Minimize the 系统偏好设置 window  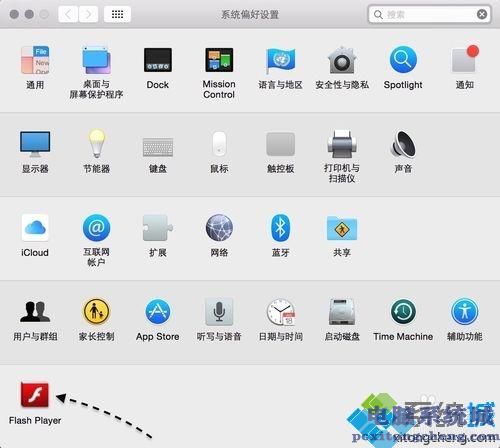pos(29,14)
